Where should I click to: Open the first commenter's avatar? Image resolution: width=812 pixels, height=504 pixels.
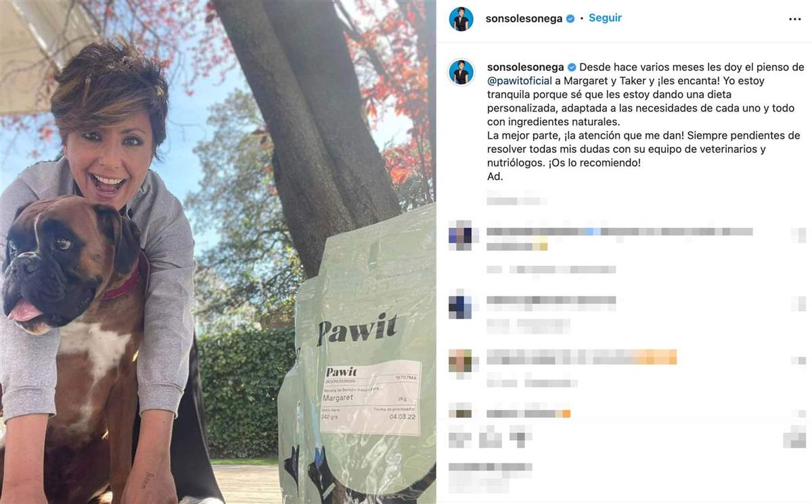[460, 235]
